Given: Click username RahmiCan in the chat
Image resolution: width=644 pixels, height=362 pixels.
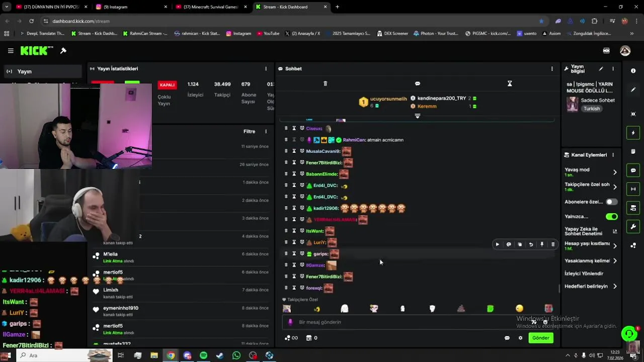Looking at the screenshot, I should 354,140.
